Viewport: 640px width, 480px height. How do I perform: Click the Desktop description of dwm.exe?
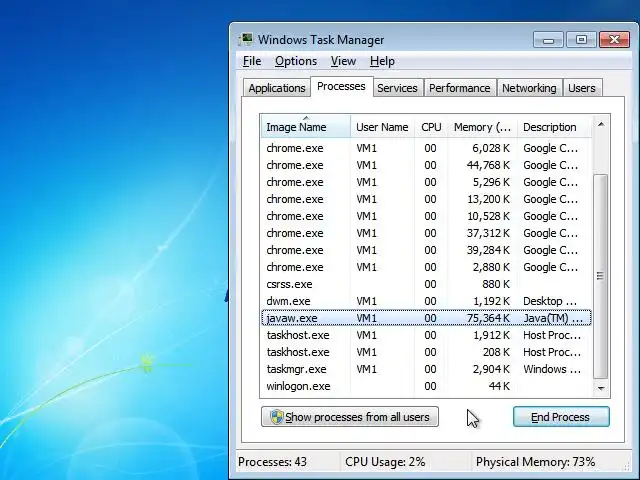click(x=550, y=301)
